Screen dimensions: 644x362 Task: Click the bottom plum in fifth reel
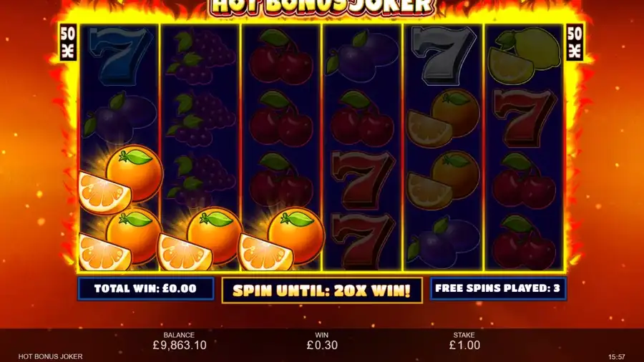[x=443, y=242]
